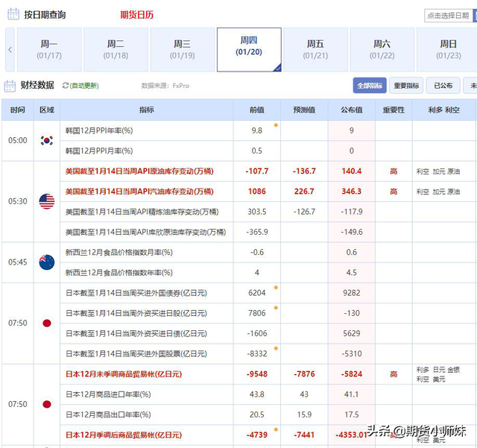Select the 周五 (01/21) tab
477x448 pixels.
pos(315,50)
